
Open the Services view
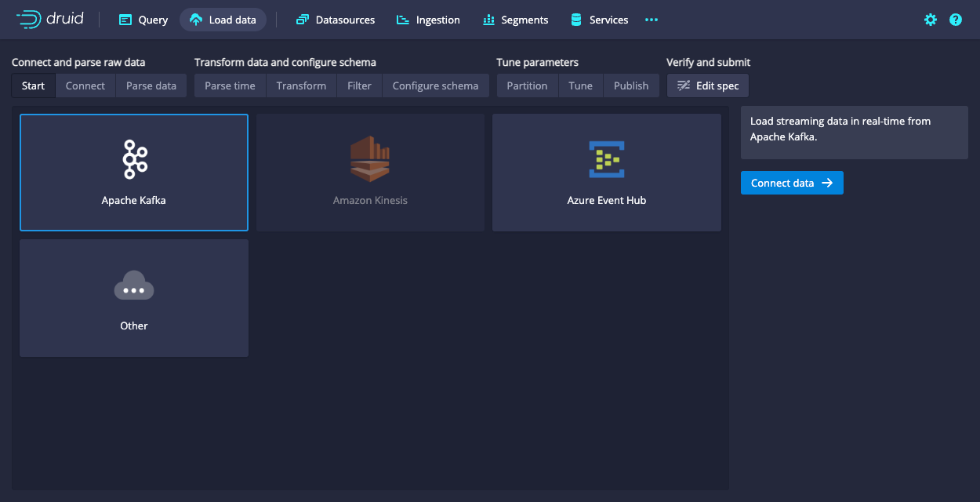pos(599,20)
